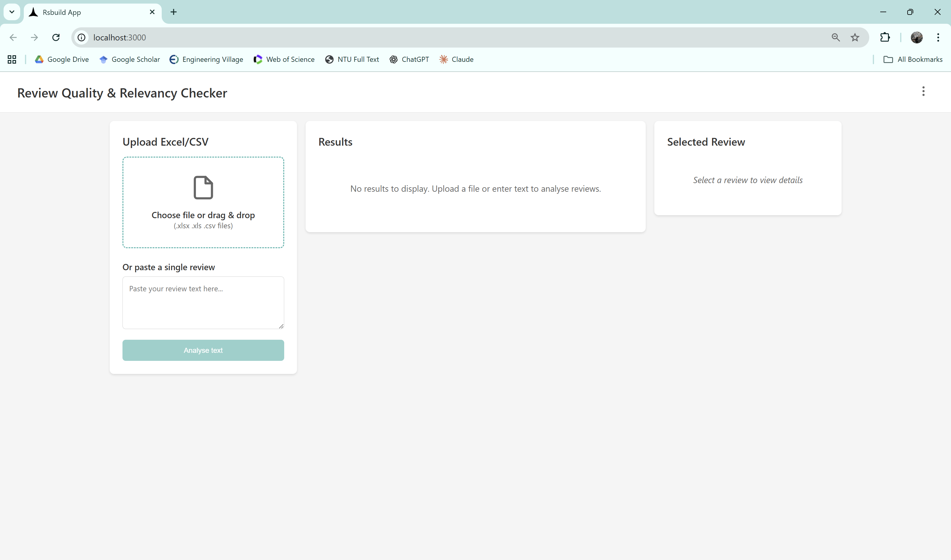Open the Claude bookmark

456,59
